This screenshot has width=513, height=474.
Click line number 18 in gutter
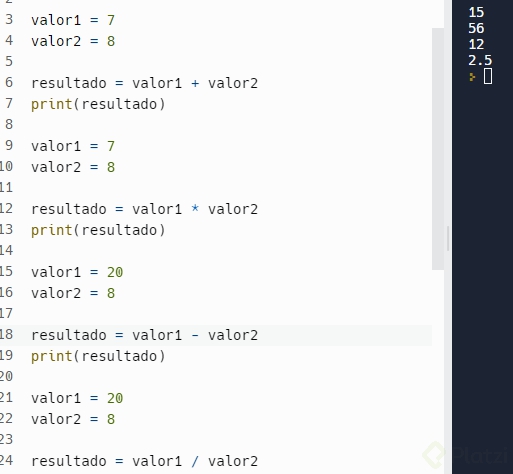point(6,334)
